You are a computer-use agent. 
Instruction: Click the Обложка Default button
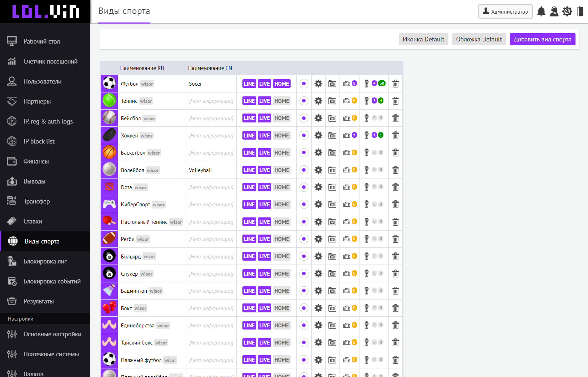click(479, 39)
